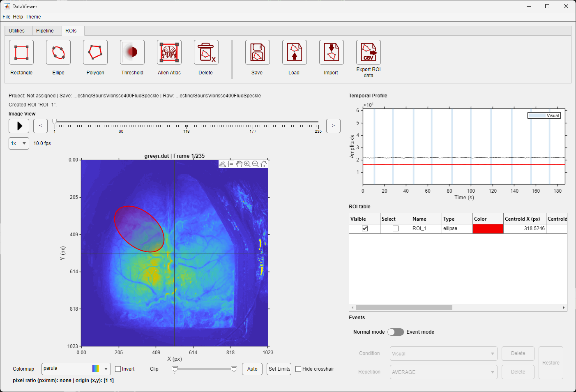The width and height of the screenshot is (576, 392).
Task: Select the Ellipse ROI tool
Action: 58,52
